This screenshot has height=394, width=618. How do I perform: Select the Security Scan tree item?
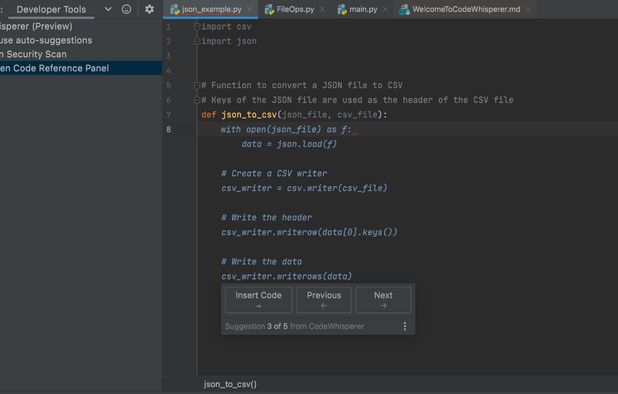pyautogui.click(x=81, y=54)
